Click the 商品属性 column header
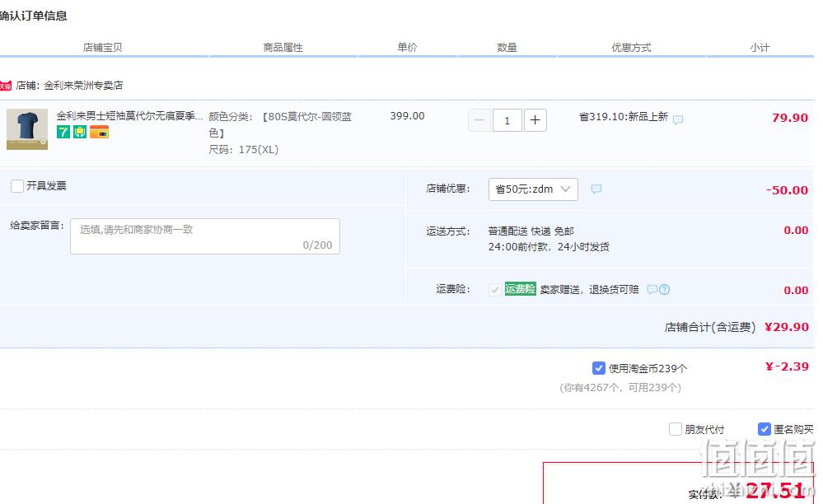Screen dimensions: 823x504 (283, 47)
